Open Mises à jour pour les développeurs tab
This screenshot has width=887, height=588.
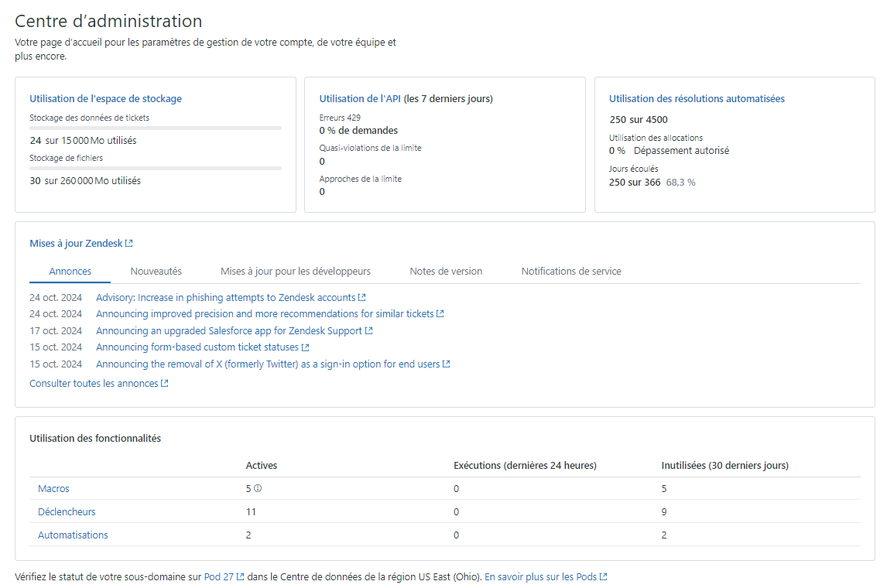pyautogui.click(x=296, y=272)
